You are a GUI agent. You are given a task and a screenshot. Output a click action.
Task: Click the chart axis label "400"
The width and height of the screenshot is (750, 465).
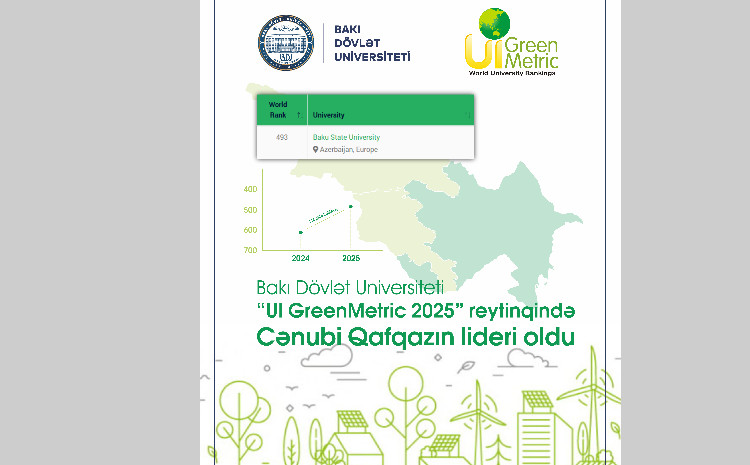click(x=250, y=189)
